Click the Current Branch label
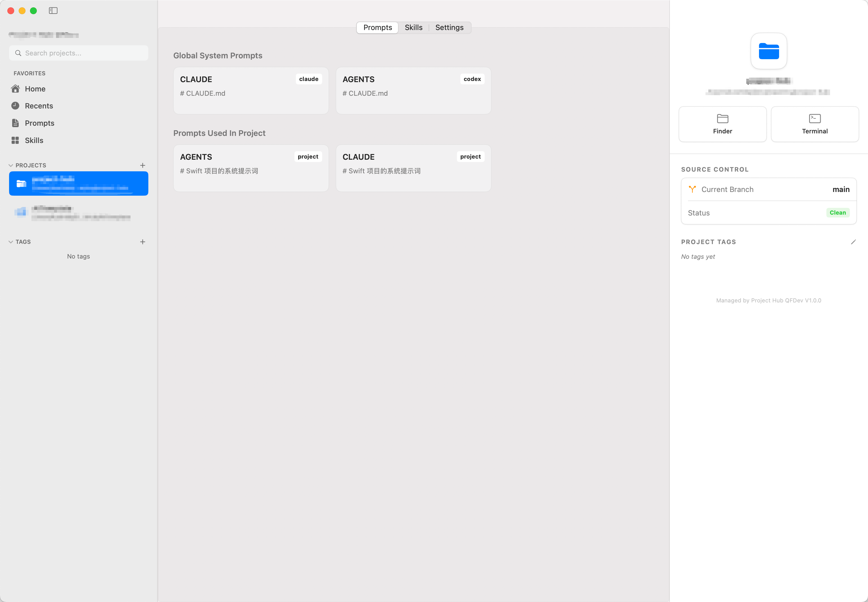 click(x=727, y=189)
